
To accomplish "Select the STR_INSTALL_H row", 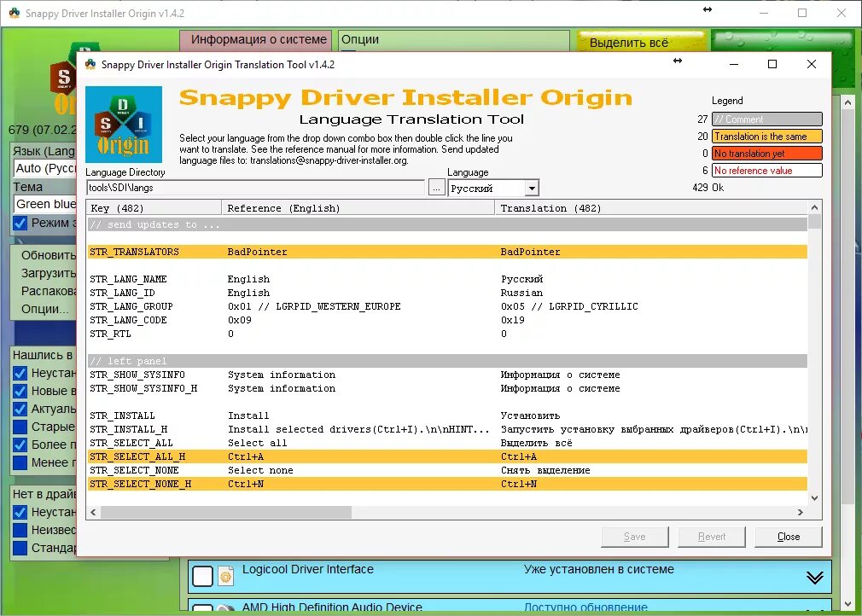I will coord(447,430).
